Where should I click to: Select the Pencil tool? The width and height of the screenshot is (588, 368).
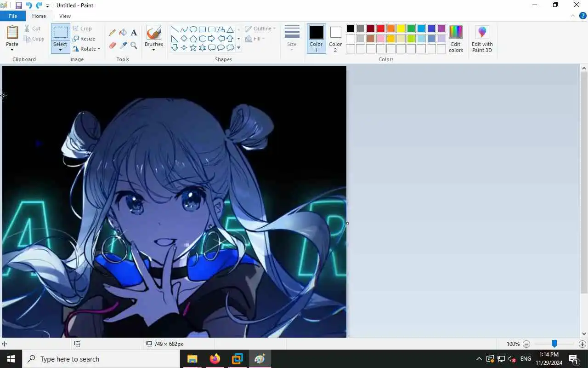click(x=112, y=33)
